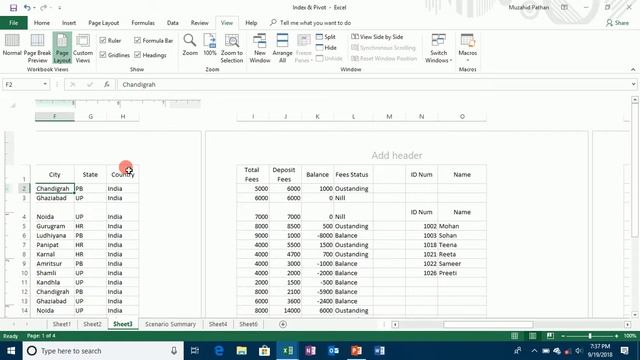The width and height of the screenshot is (640, 360).
Task: Collapse the ribbon
Action: coord(633,69)
